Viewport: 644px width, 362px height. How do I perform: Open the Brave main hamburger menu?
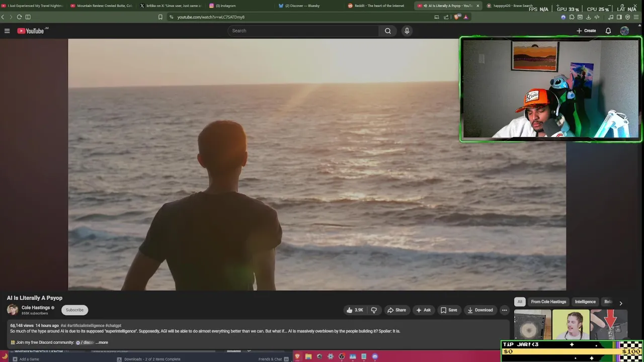click(636, 17)
